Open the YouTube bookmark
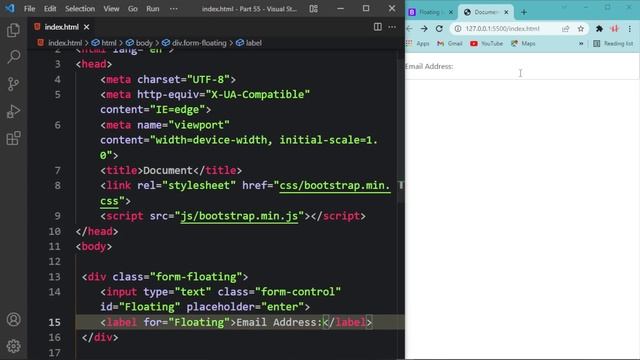 pos(487,43)
